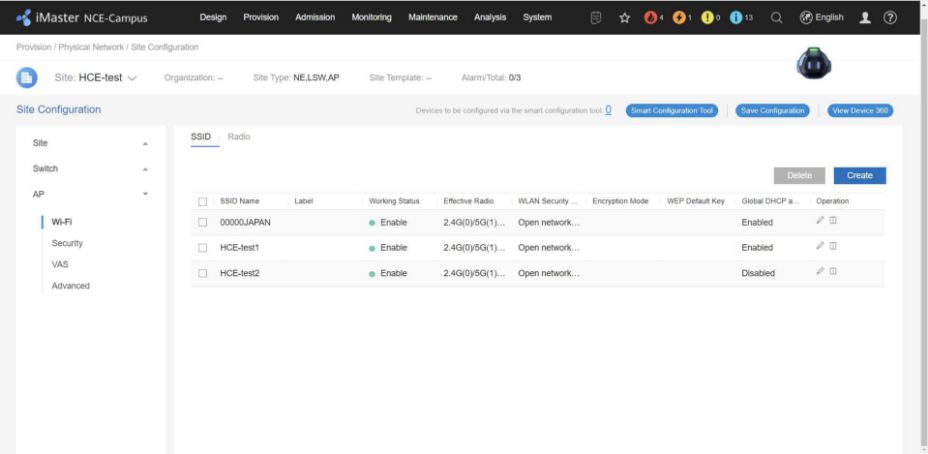Screen dimensions: 928x454
Task: Collapse the AP section in sidebar
Action: tap(146, 194)
